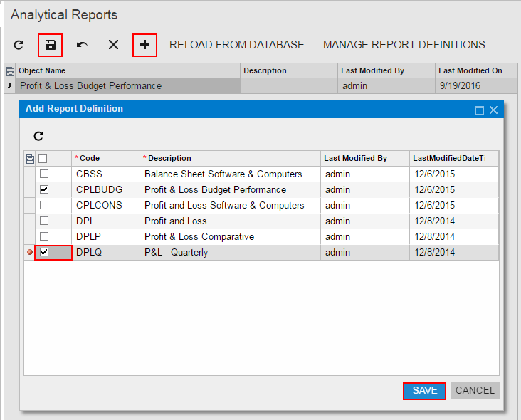This screenshot has height=420, width=521.
Task: Click the Save disk icon
Action: [51, 45]
